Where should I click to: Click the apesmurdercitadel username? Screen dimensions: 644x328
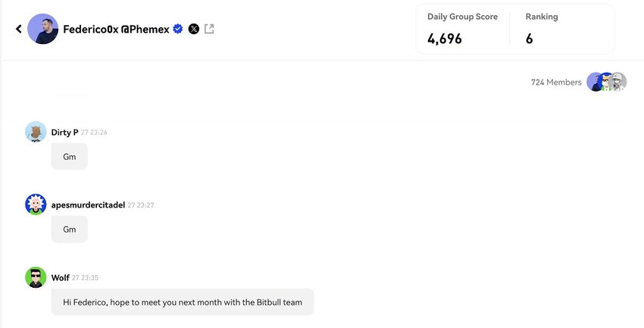pos(87,205)
